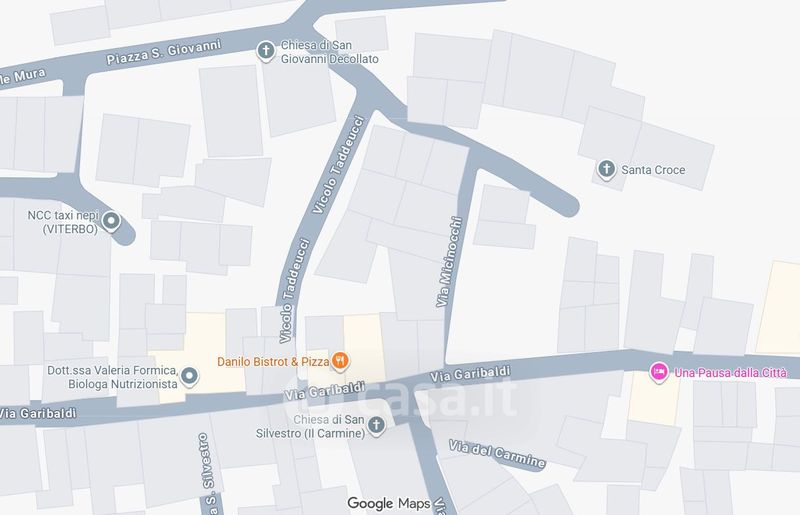This screenshot has height=515, width=800.
Task: Open Una Pausa dalla Città lodging icon
Action: (659, 372)
